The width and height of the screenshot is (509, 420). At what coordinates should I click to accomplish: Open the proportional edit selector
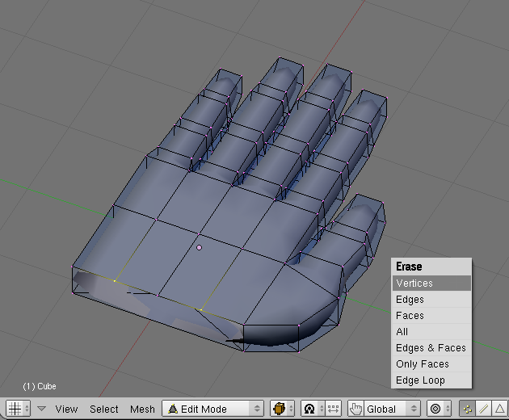(x=439, y=409)
